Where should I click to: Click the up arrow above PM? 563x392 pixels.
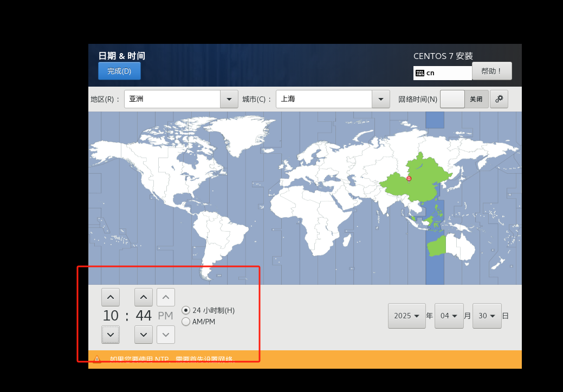[x=165, y=297]
